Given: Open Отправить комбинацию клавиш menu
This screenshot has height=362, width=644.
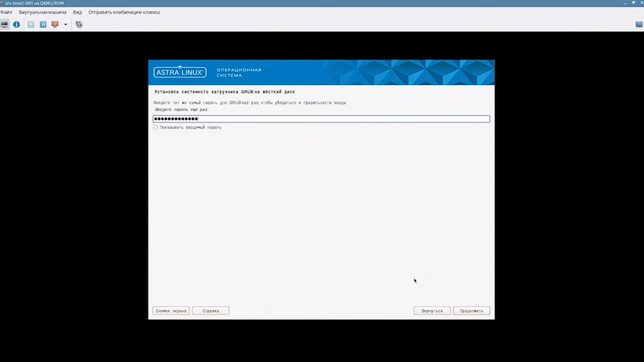Looking at the screenshot, I should (x=124, y=13).
